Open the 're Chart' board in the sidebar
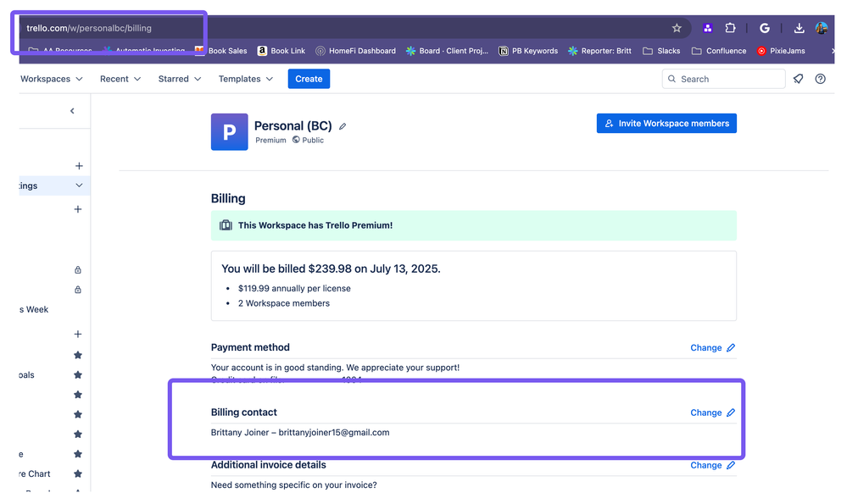The height and width of the screenshot is (504, 847). (35, 474)
